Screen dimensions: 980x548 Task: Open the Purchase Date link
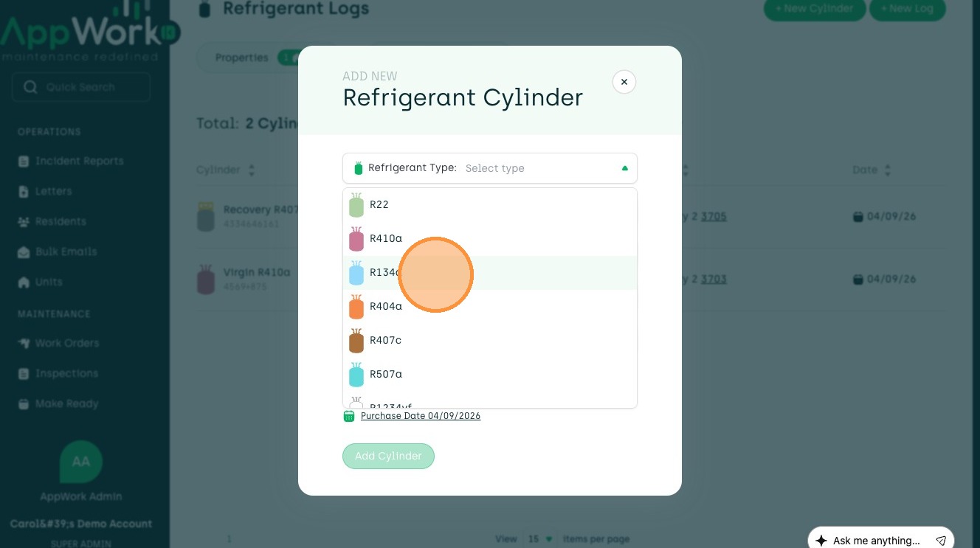421,416
